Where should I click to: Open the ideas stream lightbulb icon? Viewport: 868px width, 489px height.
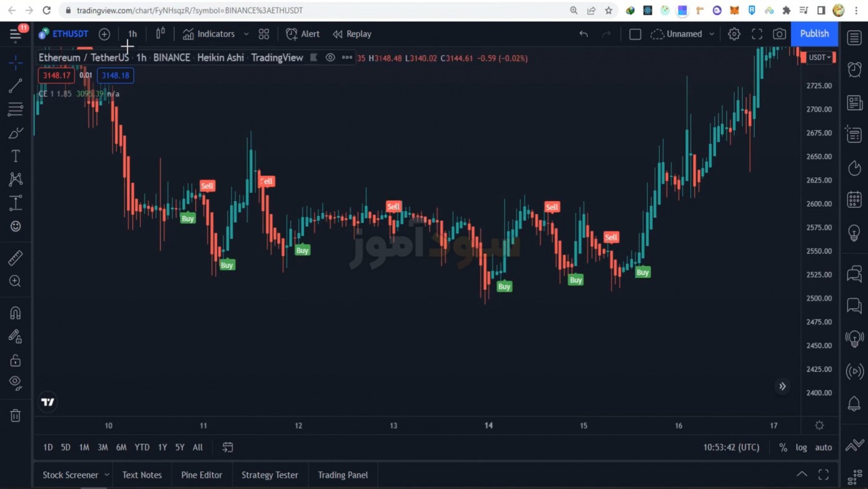click(x=854, y=339)
